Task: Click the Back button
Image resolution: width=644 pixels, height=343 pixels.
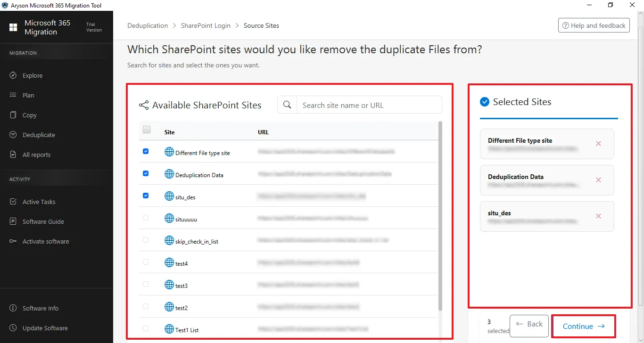Action: pos(529,324)
